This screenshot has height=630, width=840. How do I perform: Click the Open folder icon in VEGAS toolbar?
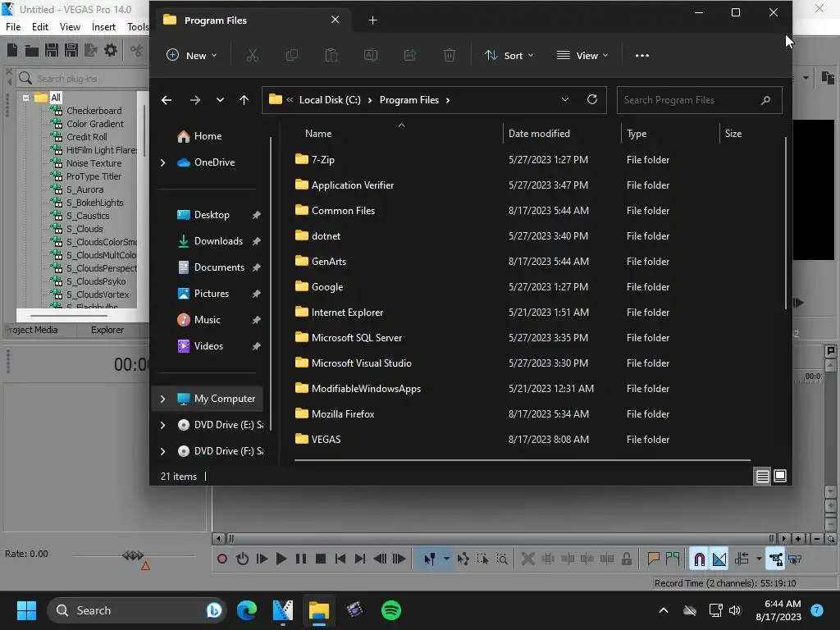(32, 50)
